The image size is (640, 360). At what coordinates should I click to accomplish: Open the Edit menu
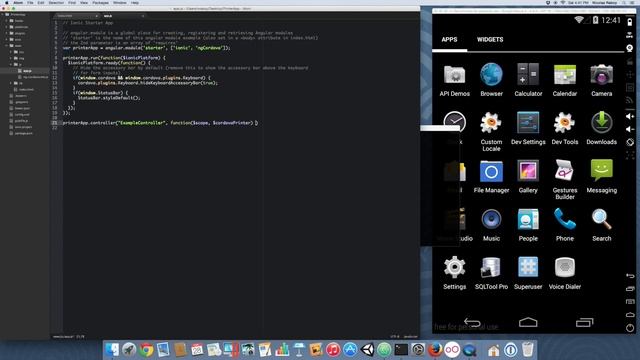[41, 3]
